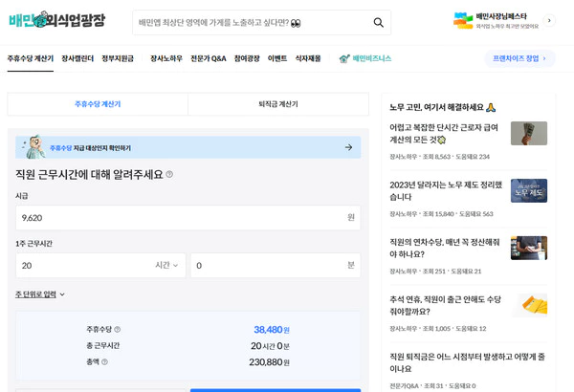The image size is (574, 392).
Task: Open article 2023년 달라지는 노무 제도 정리
Action: 446,190
